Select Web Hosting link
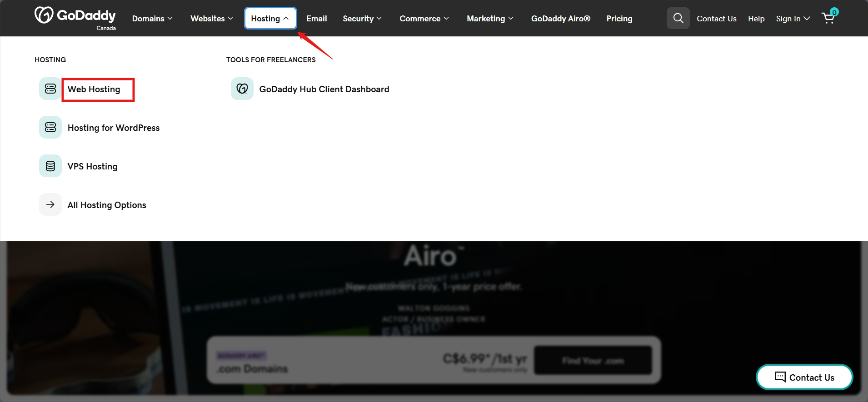Viewport: 868px width, 402px height. (x=94, y=89)
